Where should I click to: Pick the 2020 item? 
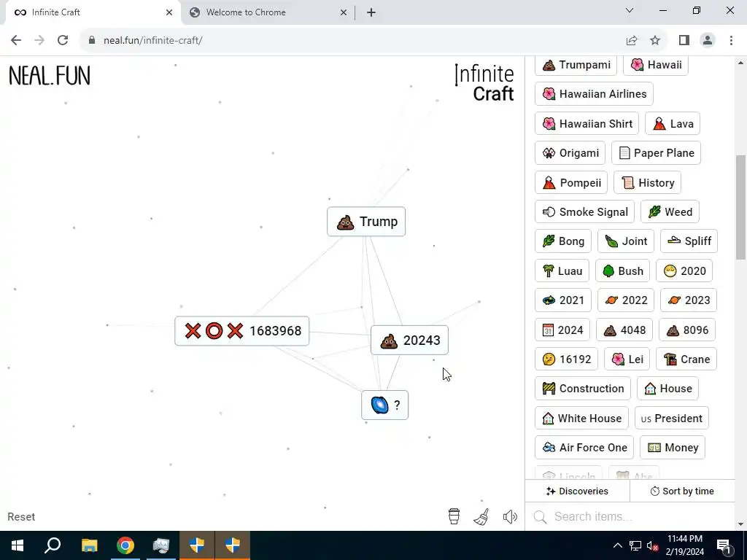(684, 271)
